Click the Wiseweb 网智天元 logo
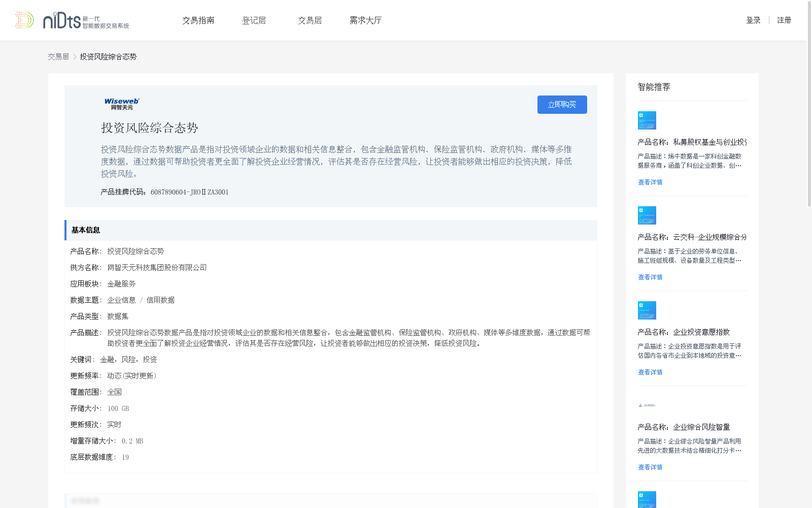This screenshot has width=812, height=508. [x=122, y=104]
